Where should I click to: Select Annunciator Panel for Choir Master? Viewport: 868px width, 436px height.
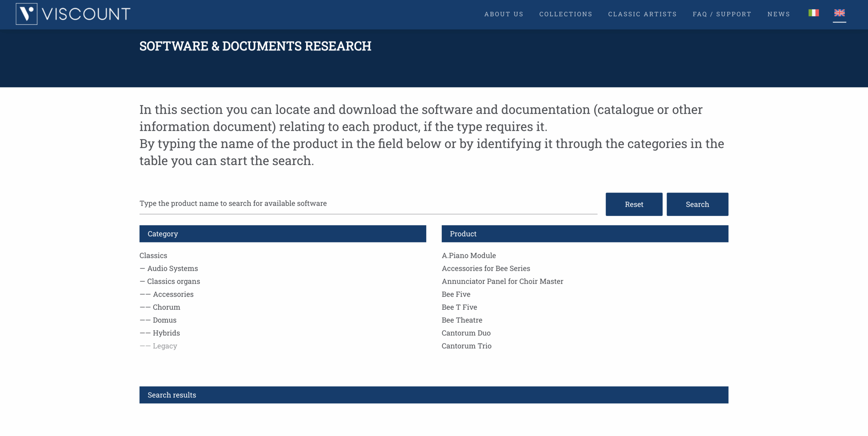502,281
